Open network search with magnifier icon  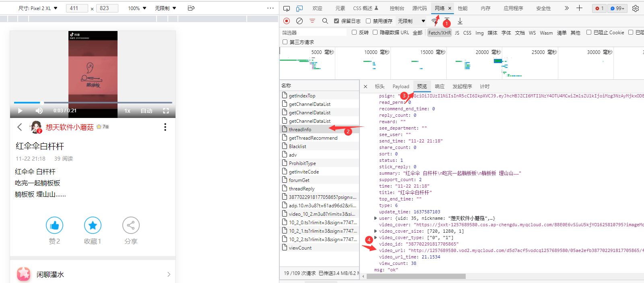click(325, 21)
